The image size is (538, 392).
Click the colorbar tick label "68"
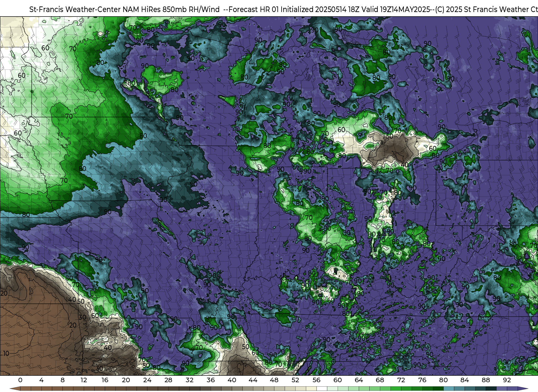click(x=380, y=380)
